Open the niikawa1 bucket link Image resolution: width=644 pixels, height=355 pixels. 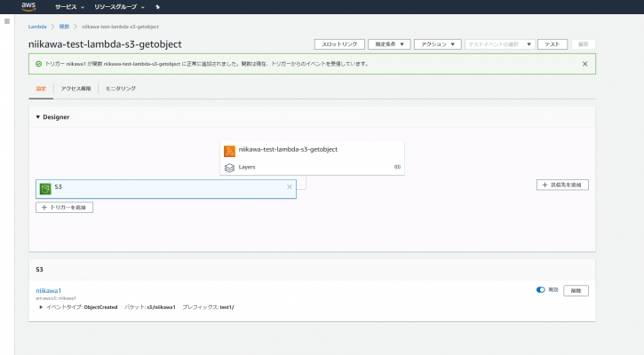[x=49, y=290]
